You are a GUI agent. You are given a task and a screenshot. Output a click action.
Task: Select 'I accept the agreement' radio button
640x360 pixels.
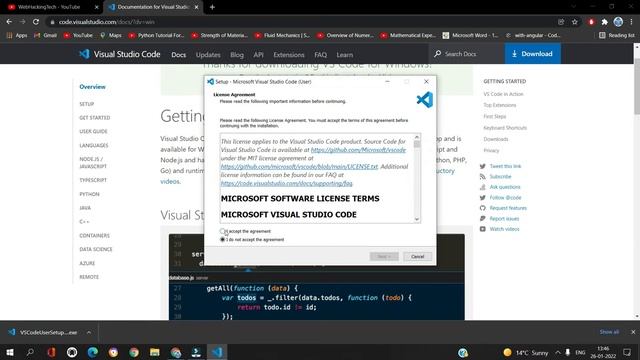click(222, 231)
